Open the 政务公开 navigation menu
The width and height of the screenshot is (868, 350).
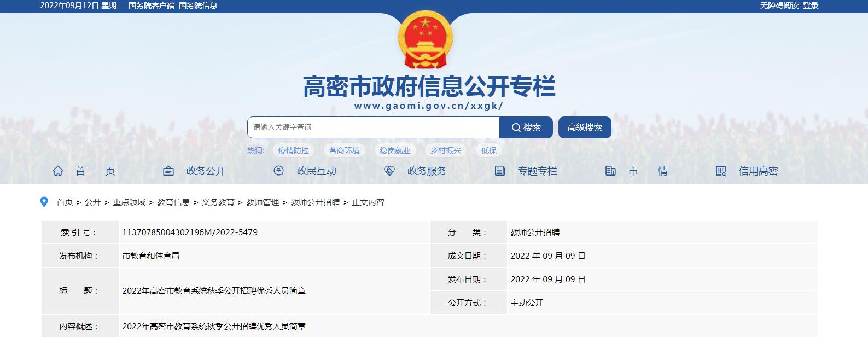(x=206, y=171)
